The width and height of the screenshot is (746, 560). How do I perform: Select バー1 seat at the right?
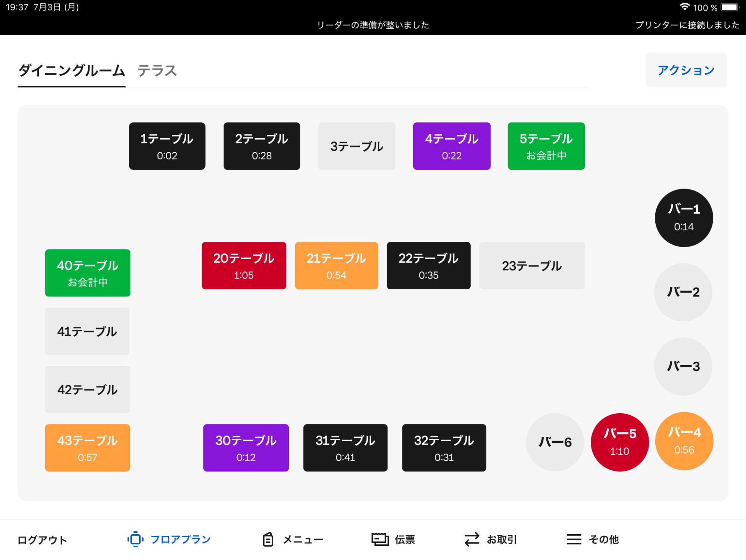coord(683,217)
